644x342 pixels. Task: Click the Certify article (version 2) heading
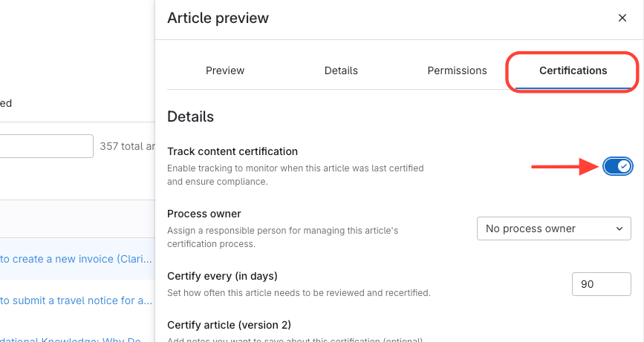click(x=229, y=325)
